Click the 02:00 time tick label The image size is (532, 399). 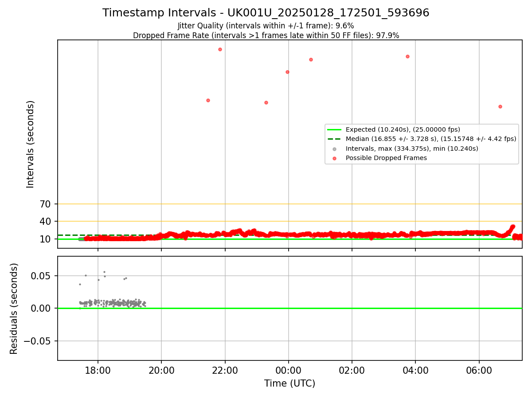tap(352, 370)
